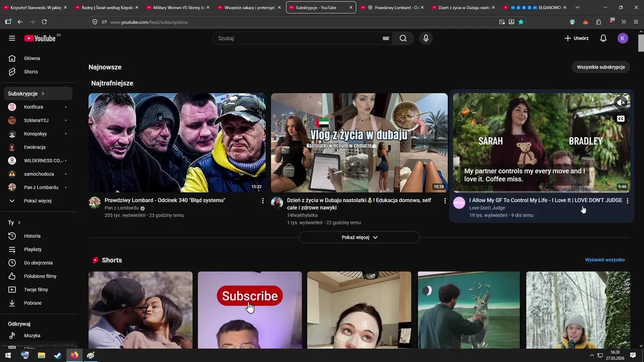Click the page vertical scrollbar thumb
The image size is (644, 362).
[x=641, y=43]
